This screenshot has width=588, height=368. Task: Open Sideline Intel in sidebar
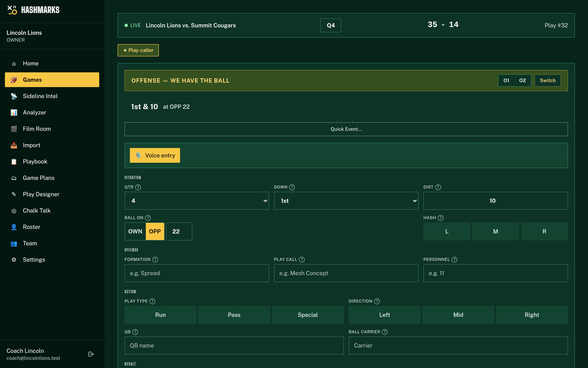tap(52, 96)
